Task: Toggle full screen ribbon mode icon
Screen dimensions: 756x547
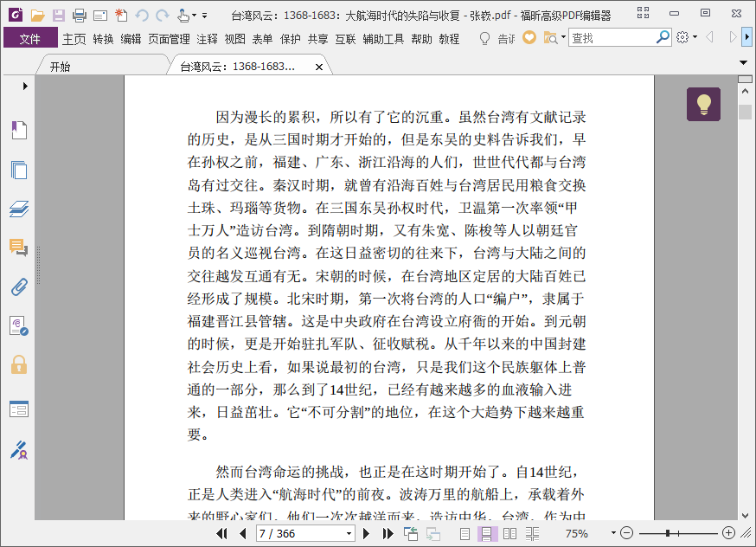Action: (x=643, y=13)
